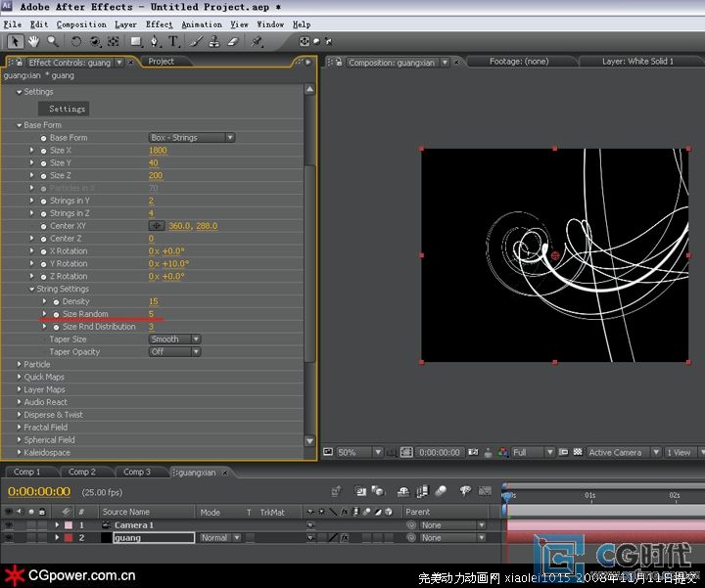Select the Hand tool
The height and width of the screenshot is (588, 705).
point(33,42)
